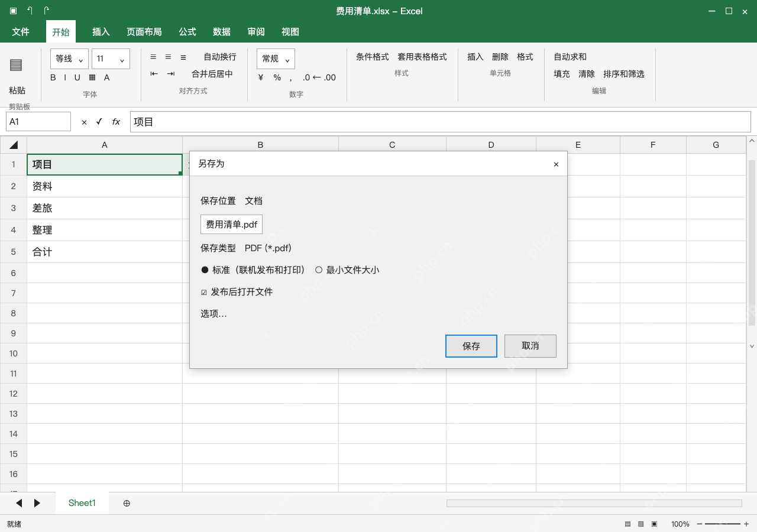This screenshot has width=757, height=532.
Task: Uncheck the 发布后打开文件 checkbox
Action: 204,292
